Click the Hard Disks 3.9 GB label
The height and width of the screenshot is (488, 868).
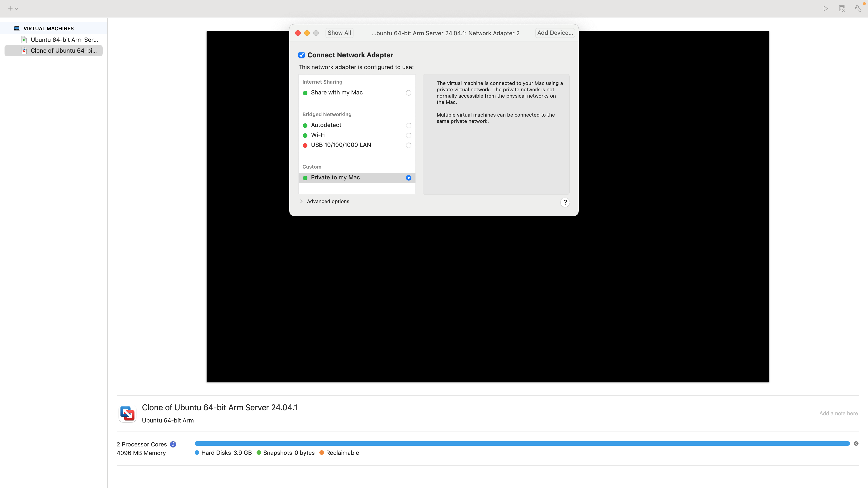(226, 453)
